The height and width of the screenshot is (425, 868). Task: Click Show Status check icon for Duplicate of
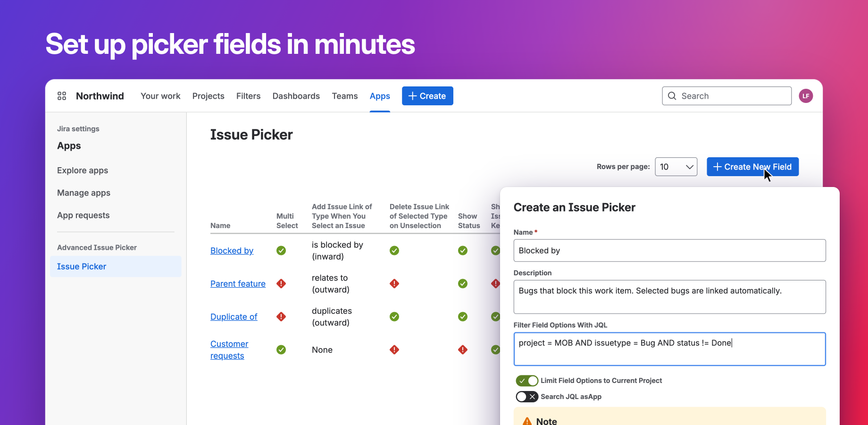(x=463, y=316)
